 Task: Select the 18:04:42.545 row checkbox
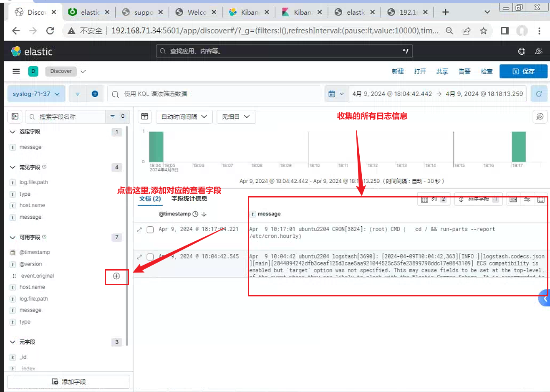[x=150, y=257]
